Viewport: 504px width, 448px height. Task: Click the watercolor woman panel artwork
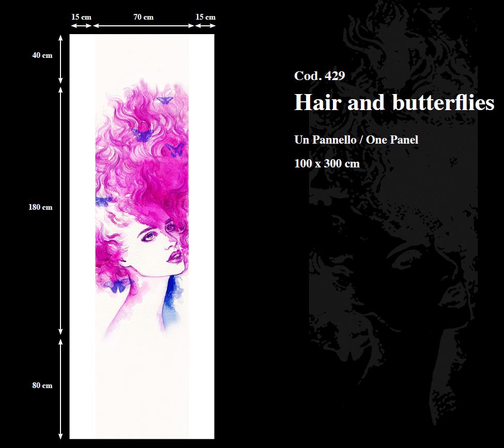142,236
